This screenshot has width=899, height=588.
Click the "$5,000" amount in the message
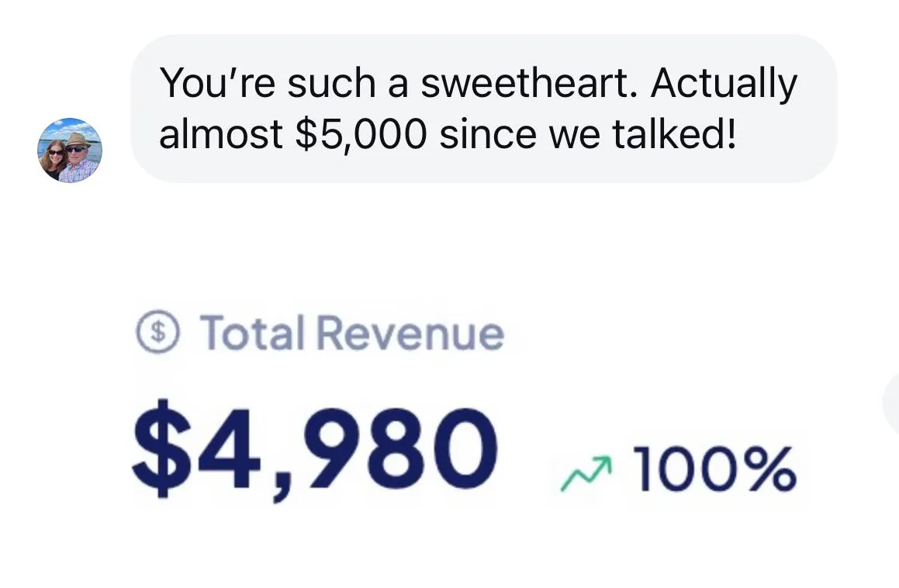click(361, 133)
